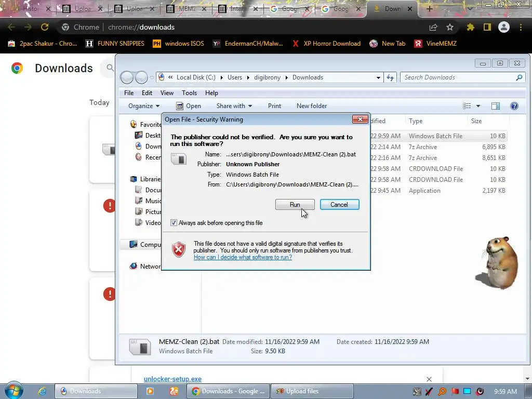Open Chrome three-dot menu
532x399 pixels.
click(x=521, y=27)
